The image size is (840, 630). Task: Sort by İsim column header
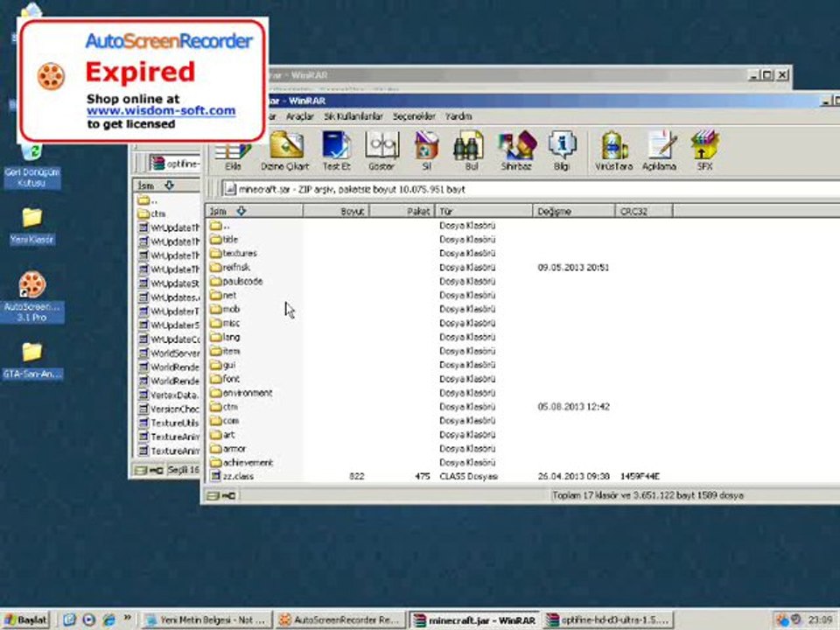tap(254, 211)
